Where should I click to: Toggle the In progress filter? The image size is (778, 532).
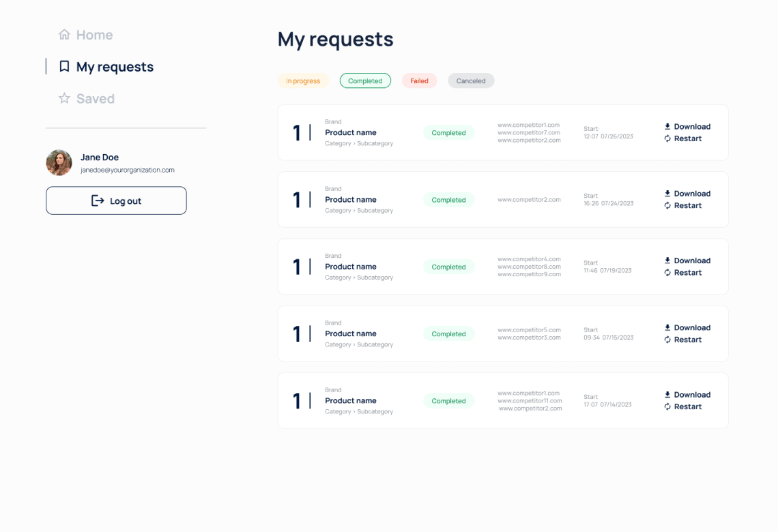303,80
